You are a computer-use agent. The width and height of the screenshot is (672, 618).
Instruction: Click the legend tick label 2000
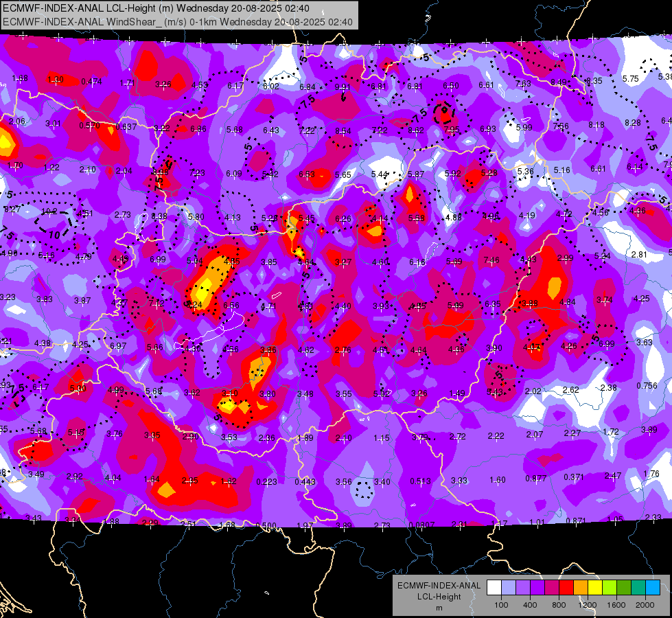pyautogui.click(x=645, y=605)
